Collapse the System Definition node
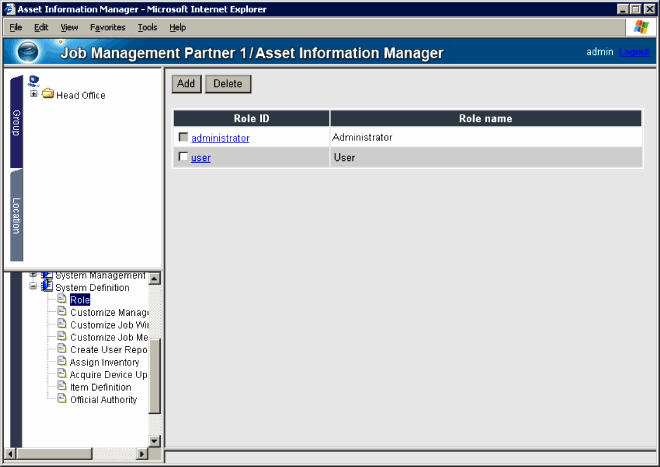Screen dimensions: 660x467 click(x=33, y=286)
